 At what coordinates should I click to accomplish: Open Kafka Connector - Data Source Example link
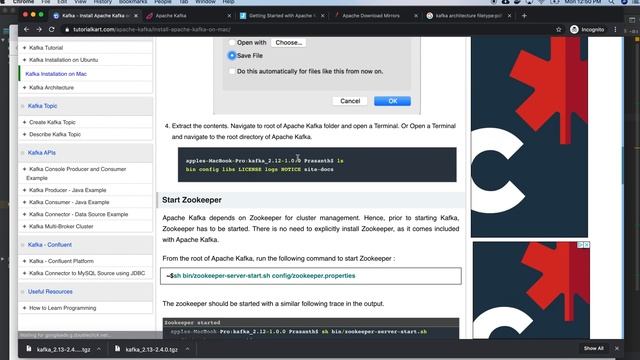pos(78,214)
